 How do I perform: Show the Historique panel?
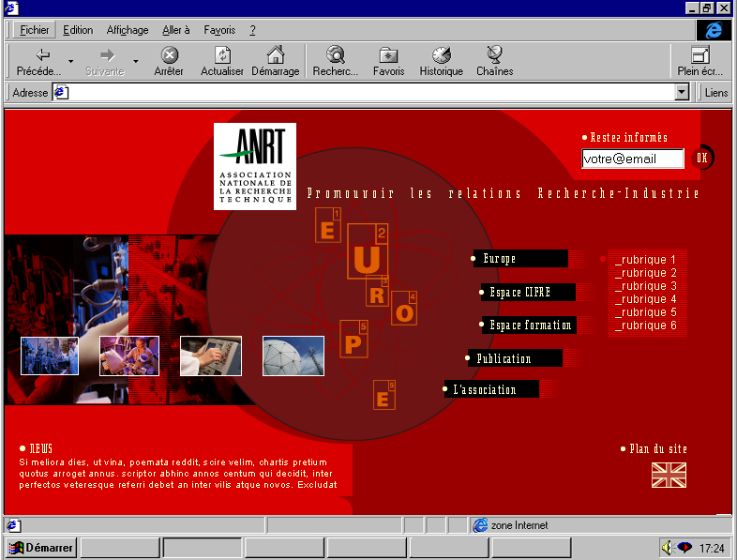point(441,61)
